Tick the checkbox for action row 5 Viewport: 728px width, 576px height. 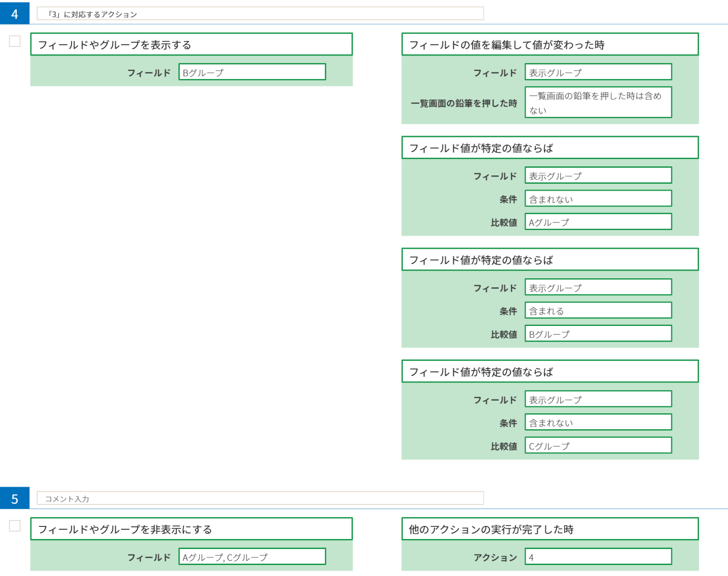[x=15, y=526]
